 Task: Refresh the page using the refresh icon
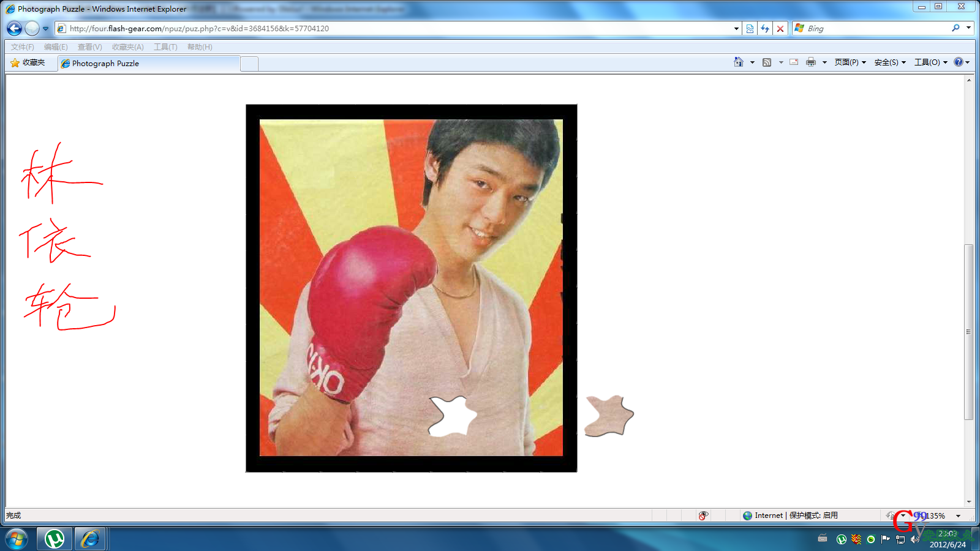coord(765,28)
